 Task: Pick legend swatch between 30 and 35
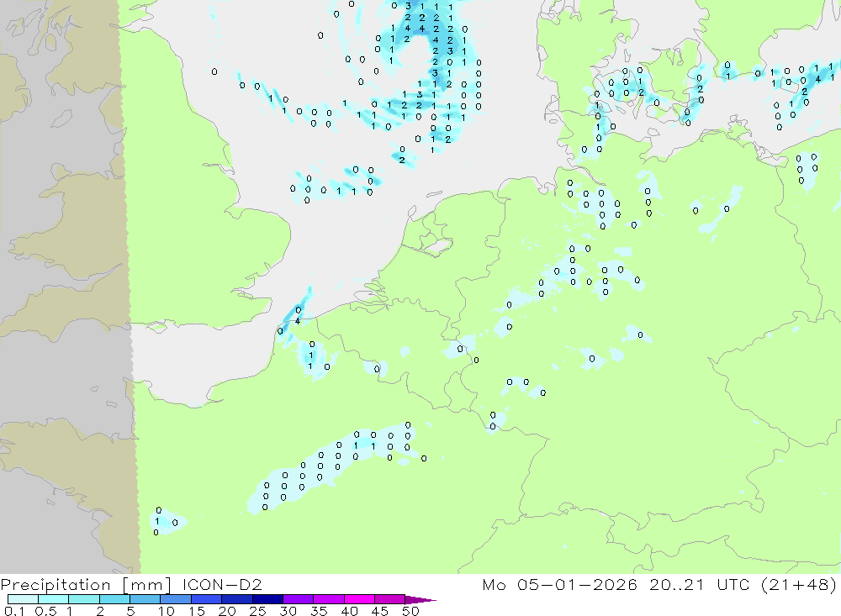pos(299,599)
